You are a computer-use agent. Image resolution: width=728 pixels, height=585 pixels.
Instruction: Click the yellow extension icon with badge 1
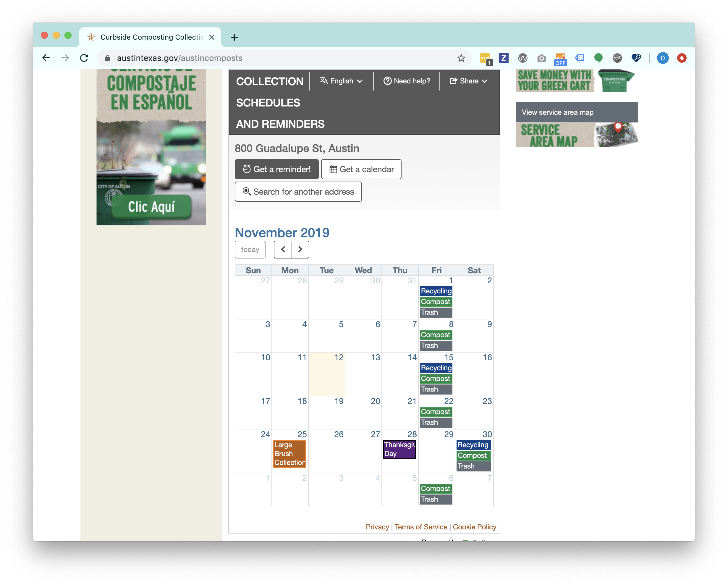486,59
